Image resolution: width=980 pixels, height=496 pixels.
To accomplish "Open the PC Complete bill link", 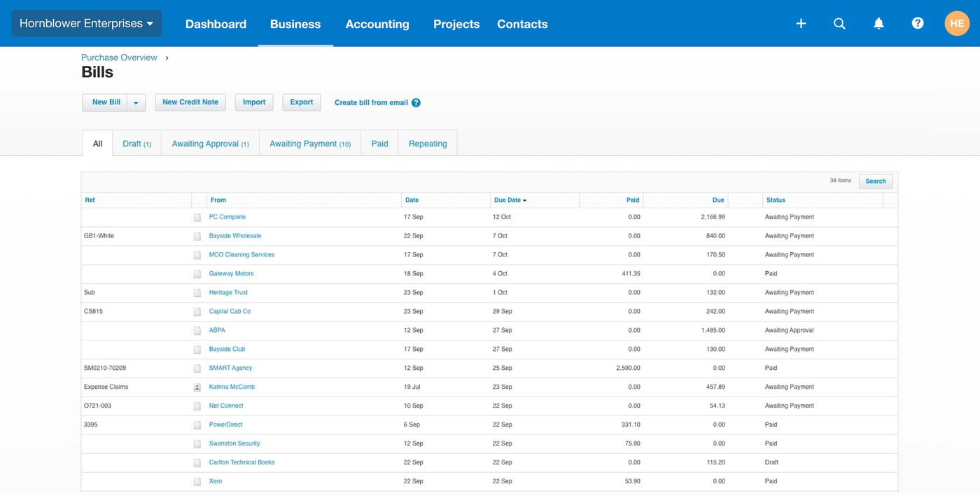I will coord(227,217).
